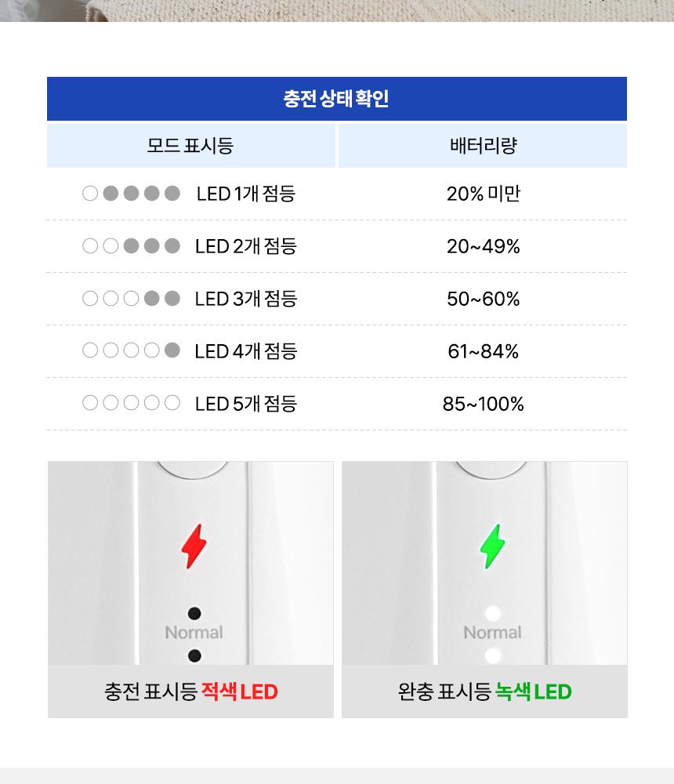Click the LED dots beside LED 5개 점등
This screenshot has width=674, height=784.
(x=132, y=404)
